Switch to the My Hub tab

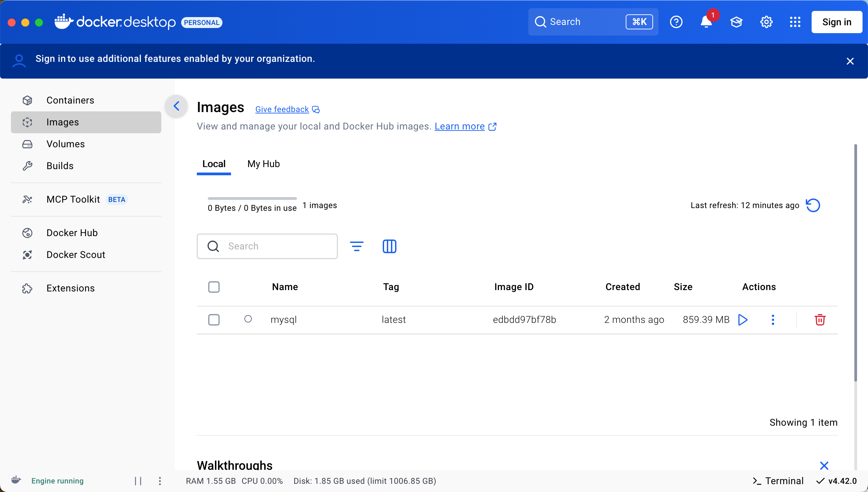pos(263,164)
